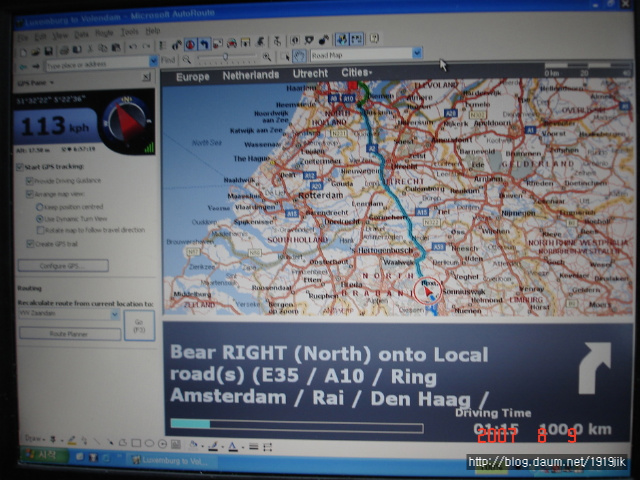Viewport: 640px width, 480px height.
Task: Click the turn-arrow directions toolbar icon
Action: coord(204,44)
